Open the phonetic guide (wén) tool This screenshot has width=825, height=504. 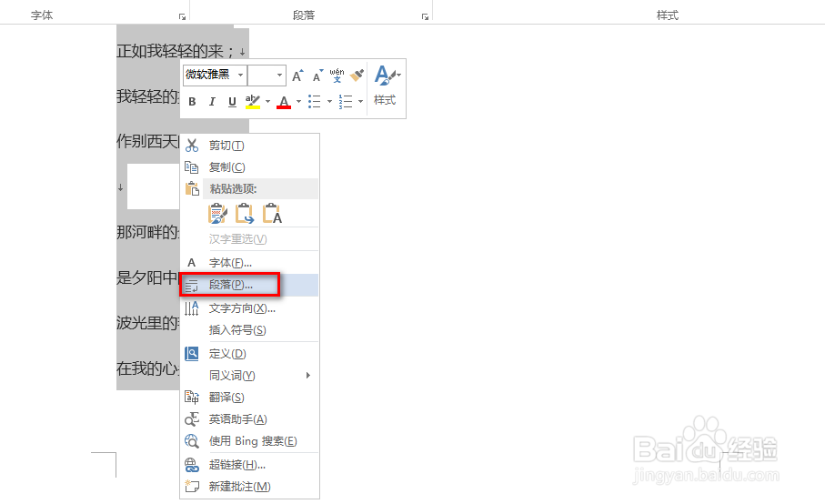coord(337,76)
